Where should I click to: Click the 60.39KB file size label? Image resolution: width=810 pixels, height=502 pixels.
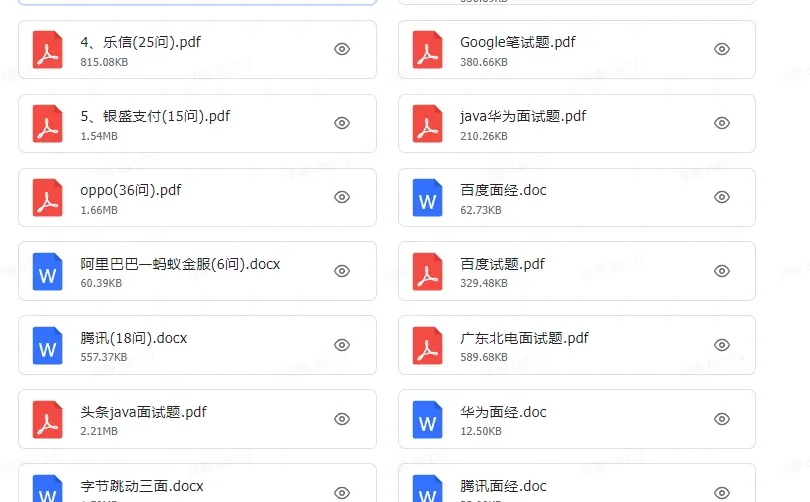101,283
